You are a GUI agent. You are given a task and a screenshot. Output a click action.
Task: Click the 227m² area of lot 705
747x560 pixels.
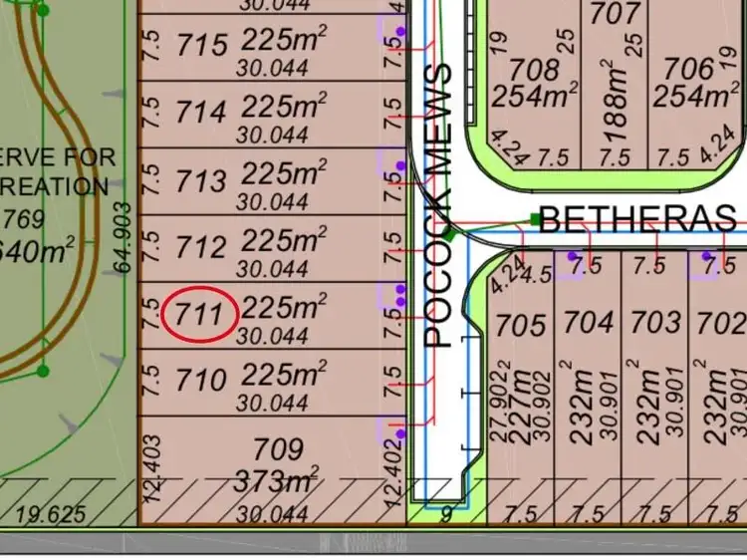519,404
